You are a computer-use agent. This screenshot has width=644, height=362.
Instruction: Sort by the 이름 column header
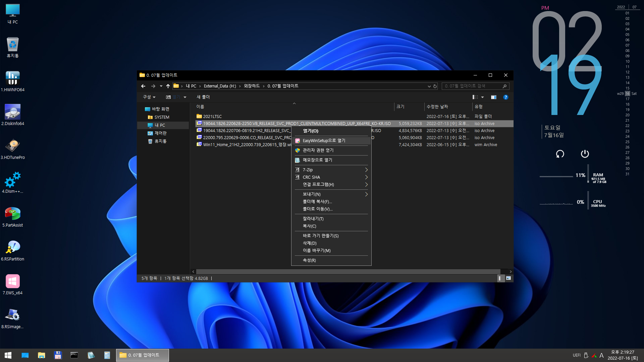pos(294,107)
